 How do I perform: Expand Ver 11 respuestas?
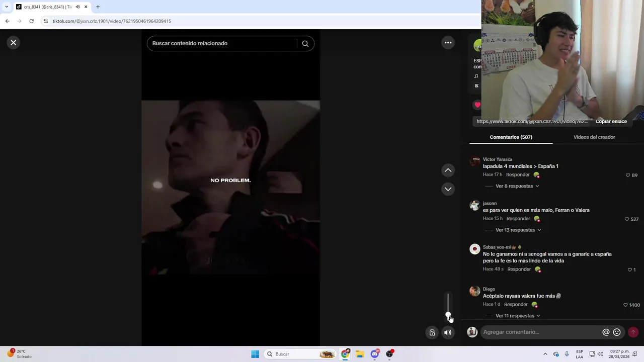pyautogui.click(x=518, y=316)
